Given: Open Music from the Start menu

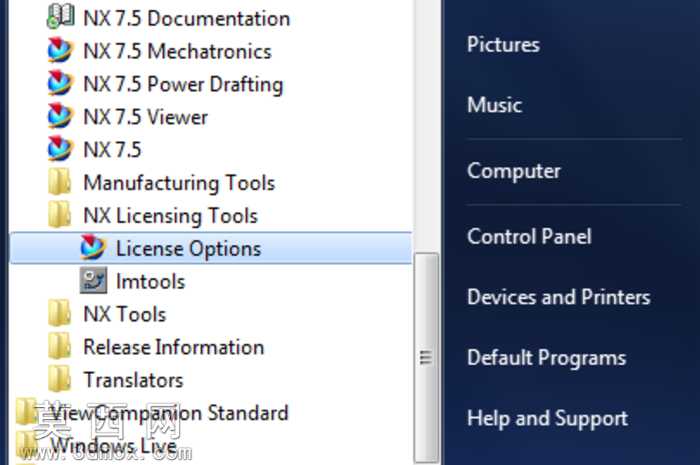Looking at the screenshot, I should 494,105.
